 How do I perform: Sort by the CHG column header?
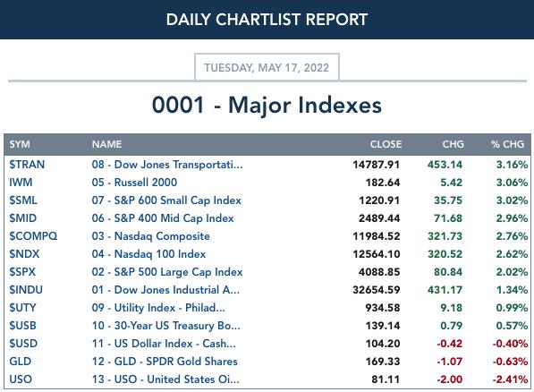453,144
